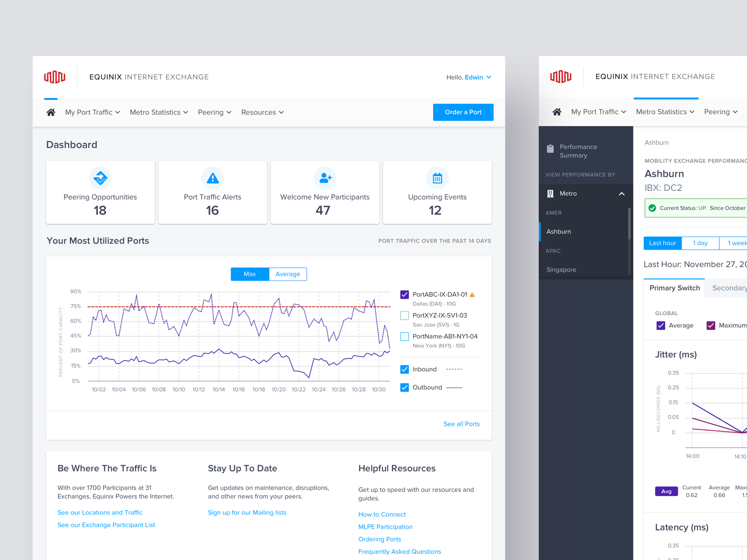Select the Last hour time range tab
The height and width of the screenshot is (560, 747).
(x=662, y=243)
